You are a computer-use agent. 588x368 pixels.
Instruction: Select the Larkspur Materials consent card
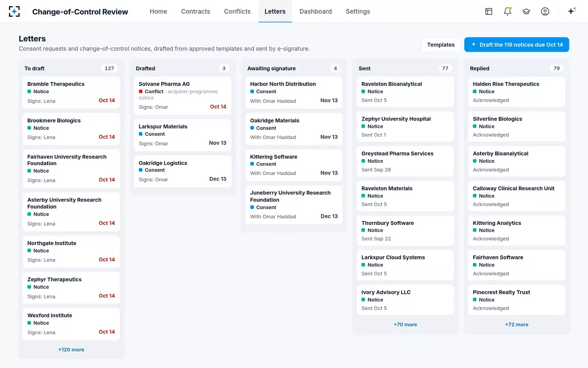click(183, 135)
